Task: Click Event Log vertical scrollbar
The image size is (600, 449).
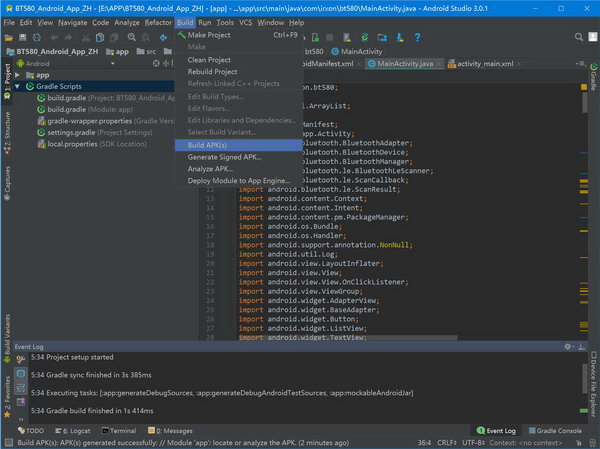Action: click(x=584, y=378)
